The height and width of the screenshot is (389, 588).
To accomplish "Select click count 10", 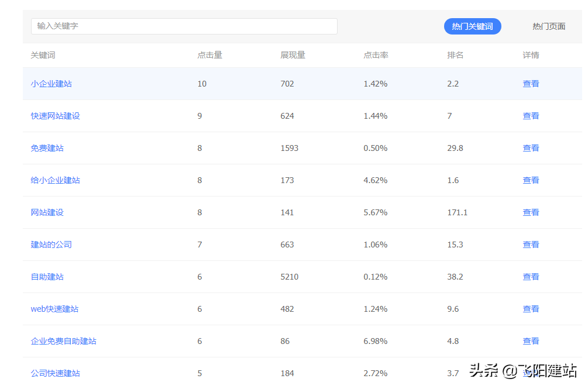I will (x=202, y=84).
